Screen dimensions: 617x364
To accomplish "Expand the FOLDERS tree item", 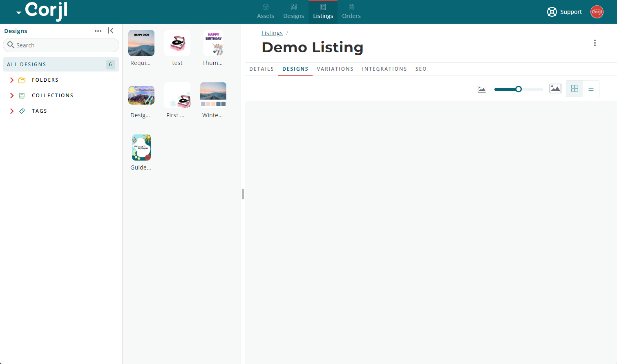I will pyautogui.click(x=11, y=80).
